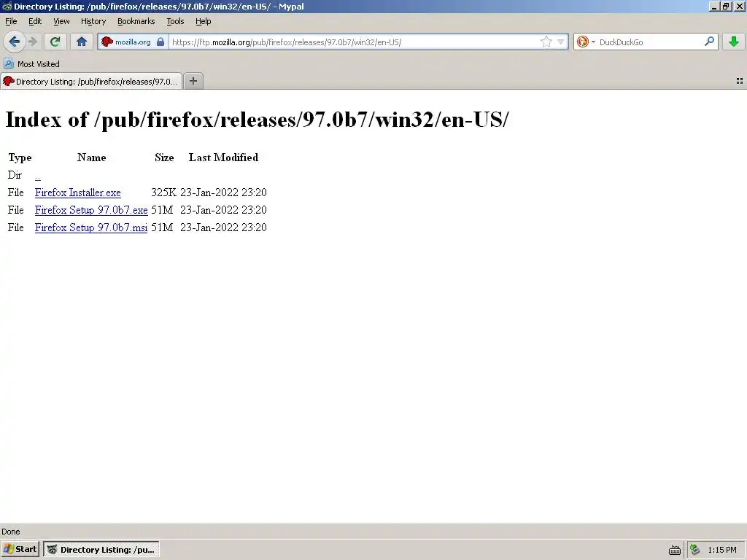Open the tab groups grid icon
The image size is (747, 560).
(x=740, y=81)
